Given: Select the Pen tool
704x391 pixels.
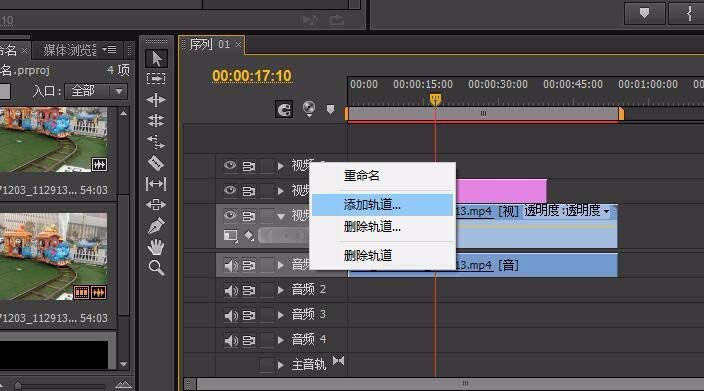Looking at the screenshot, I should click(x=156, y=225).
